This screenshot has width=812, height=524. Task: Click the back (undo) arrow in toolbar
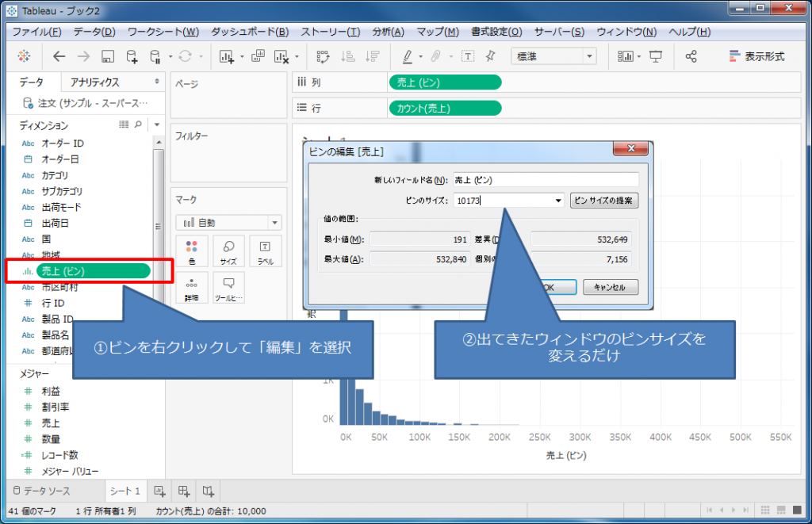point(59,56)
